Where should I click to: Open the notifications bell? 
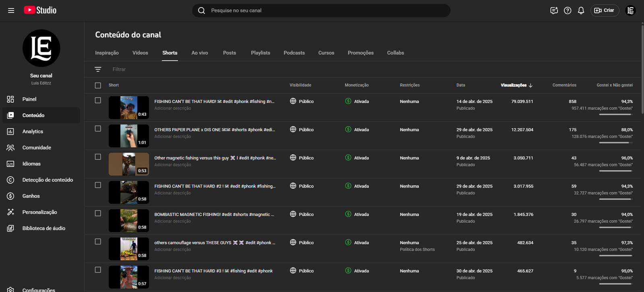tap(581, 10)
